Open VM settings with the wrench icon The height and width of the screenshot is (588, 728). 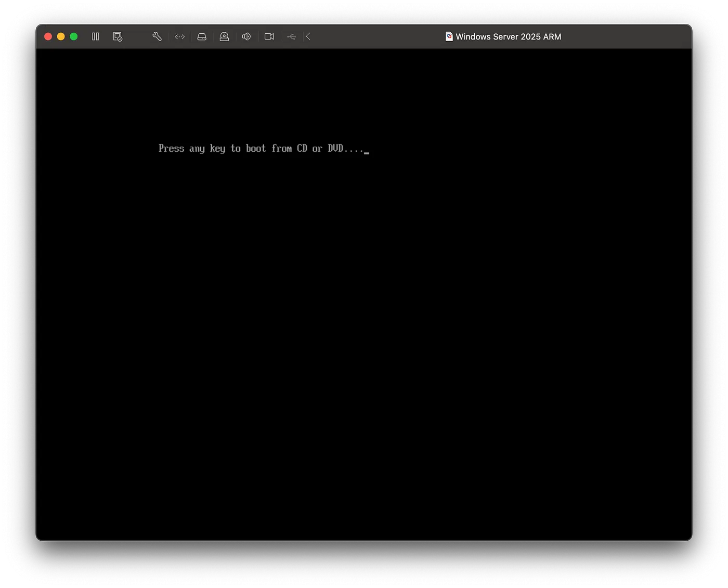(157, 36)
